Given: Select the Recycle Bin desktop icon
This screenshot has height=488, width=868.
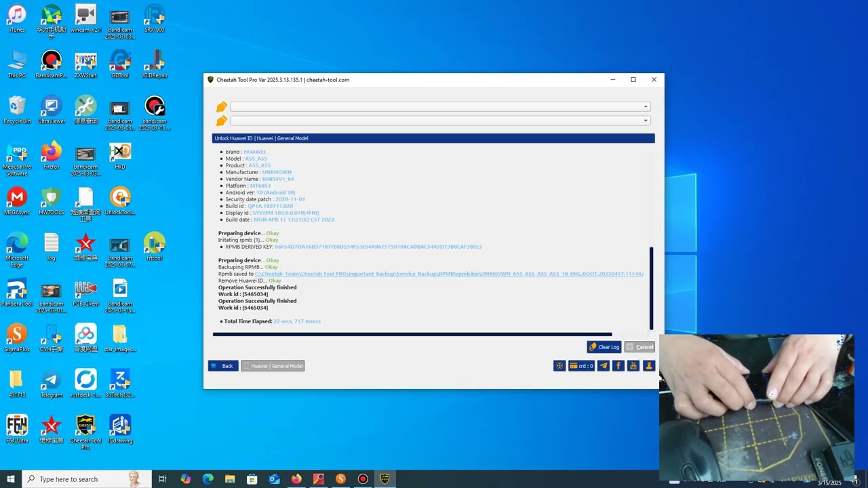Looking at the screenshot, I should point(17,110).
